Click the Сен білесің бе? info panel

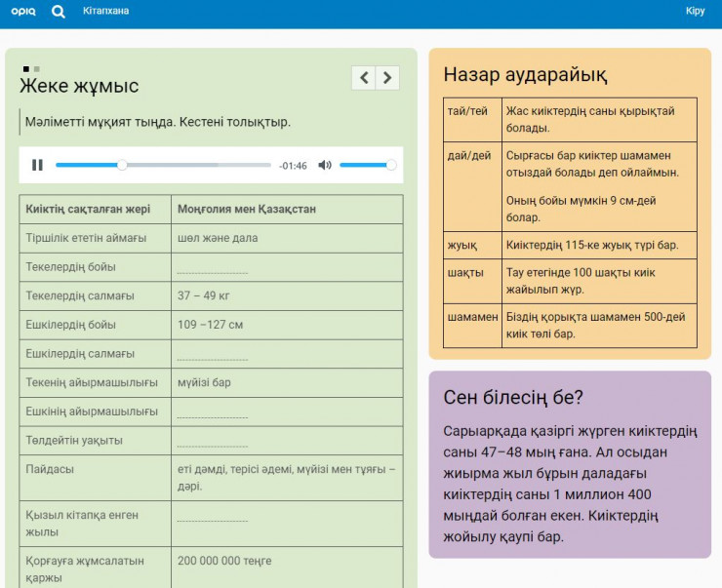tap(570, 464)
